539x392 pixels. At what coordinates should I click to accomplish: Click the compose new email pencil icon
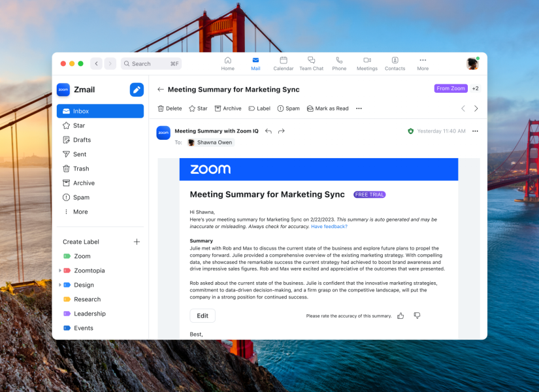(x=137, y=90)
